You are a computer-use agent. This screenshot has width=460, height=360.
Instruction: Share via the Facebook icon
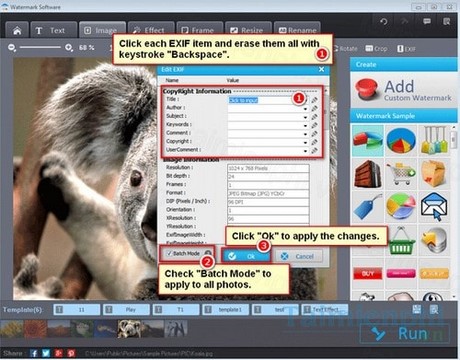[34, 353]
